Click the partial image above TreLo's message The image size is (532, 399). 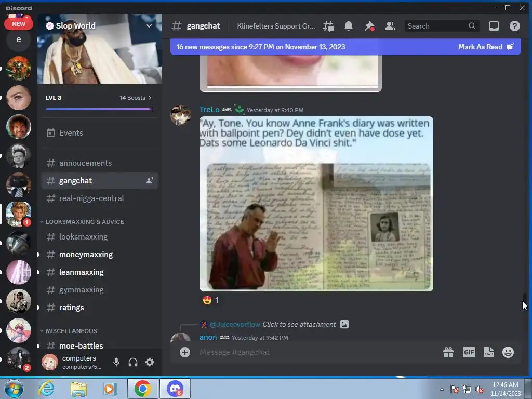coord(290,73)
